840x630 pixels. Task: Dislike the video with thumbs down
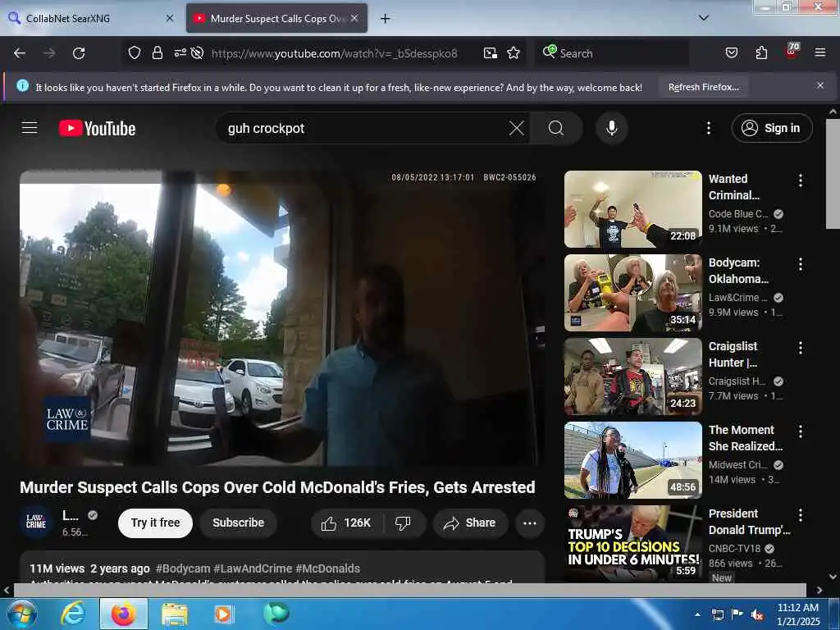[x=403, y=523]
